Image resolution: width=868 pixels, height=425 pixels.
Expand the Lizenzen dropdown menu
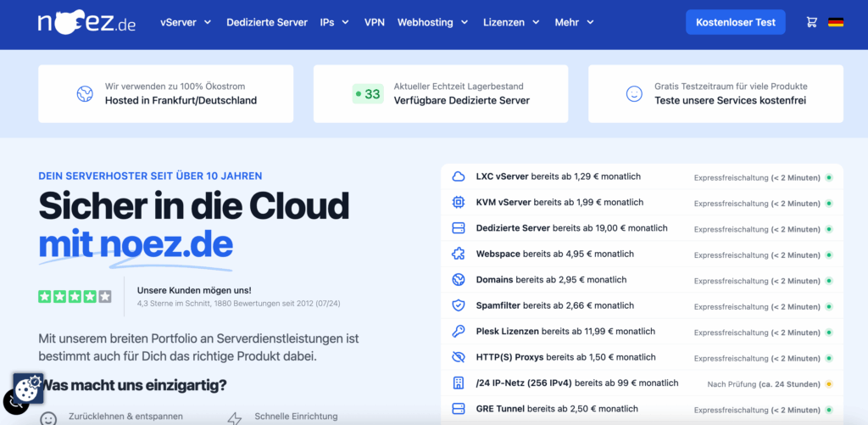pyautogui.click(x=511, y=23)
